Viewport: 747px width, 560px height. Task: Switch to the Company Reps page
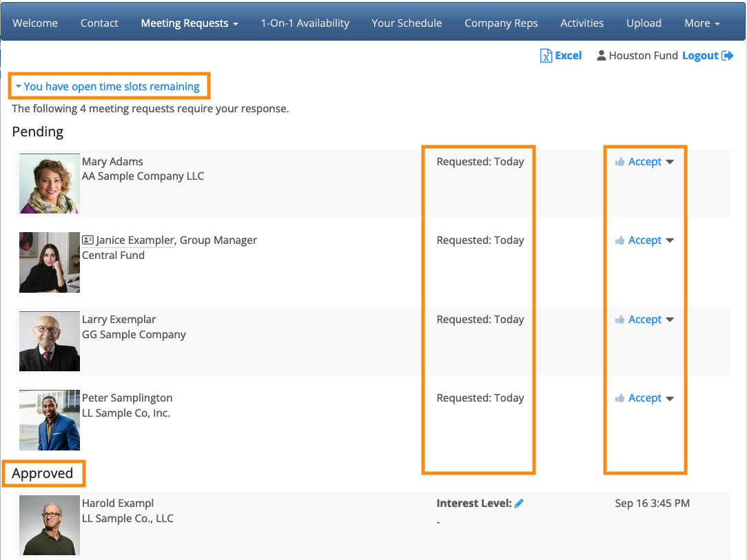click(501, 23)
